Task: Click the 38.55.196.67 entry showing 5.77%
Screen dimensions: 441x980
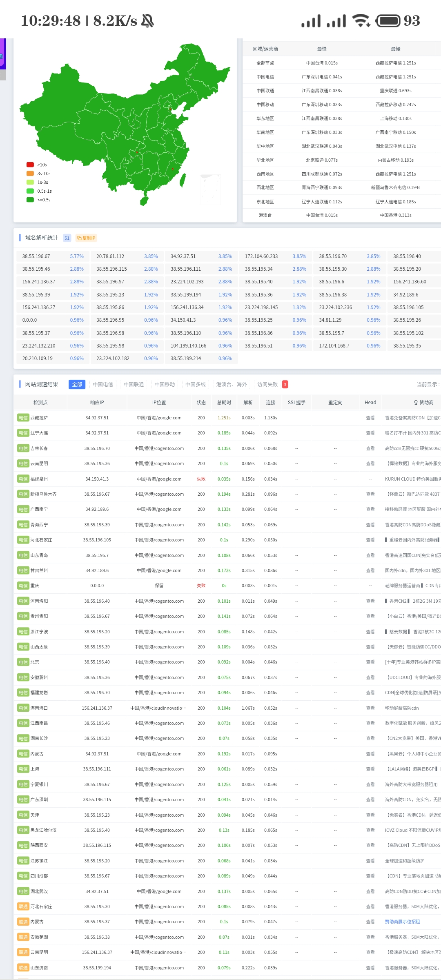Action: [x=53, y=256]
